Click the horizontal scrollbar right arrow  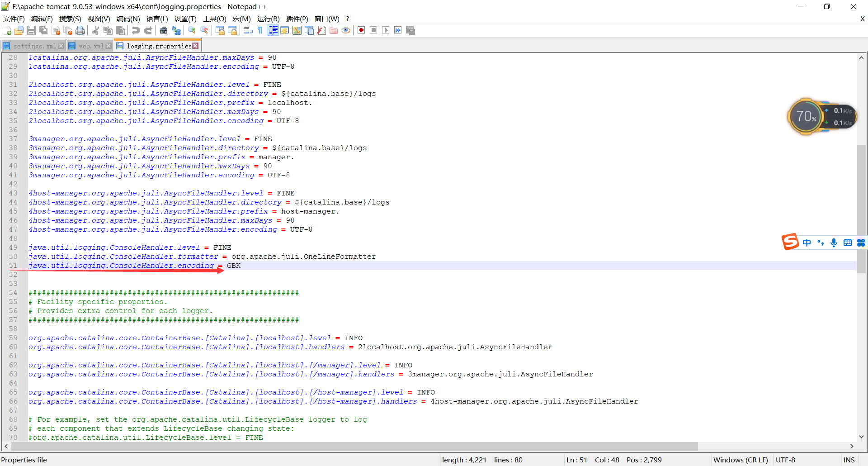[852, 446]
